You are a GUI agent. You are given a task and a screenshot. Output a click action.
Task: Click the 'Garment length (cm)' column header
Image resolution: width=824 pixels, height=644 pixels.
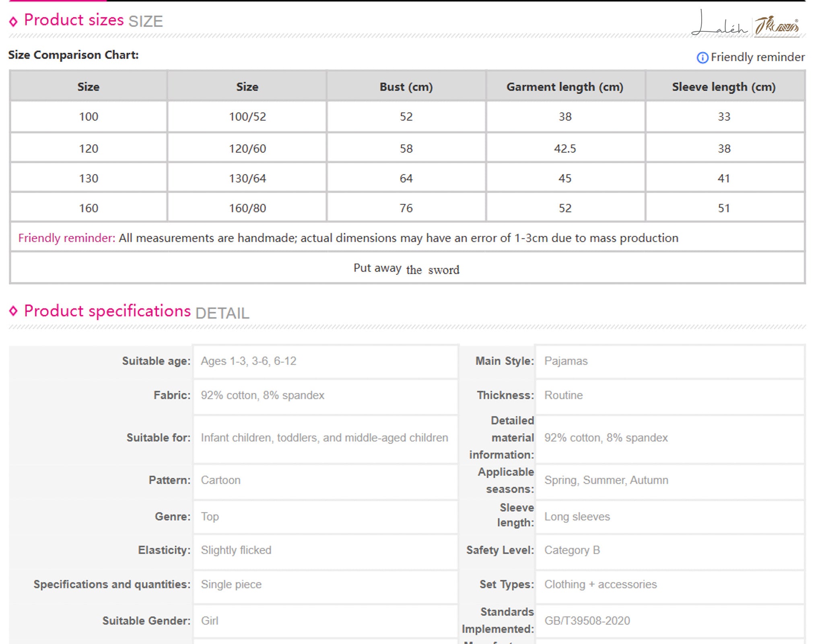565,87
